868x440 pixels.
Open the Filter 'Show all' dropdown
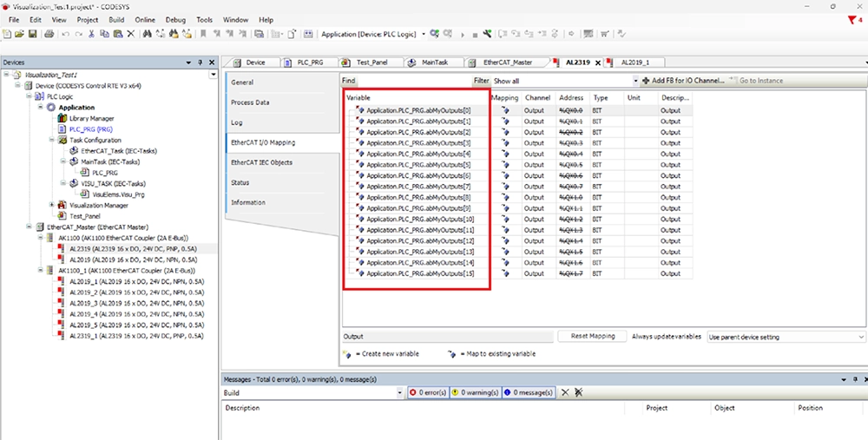635,81
